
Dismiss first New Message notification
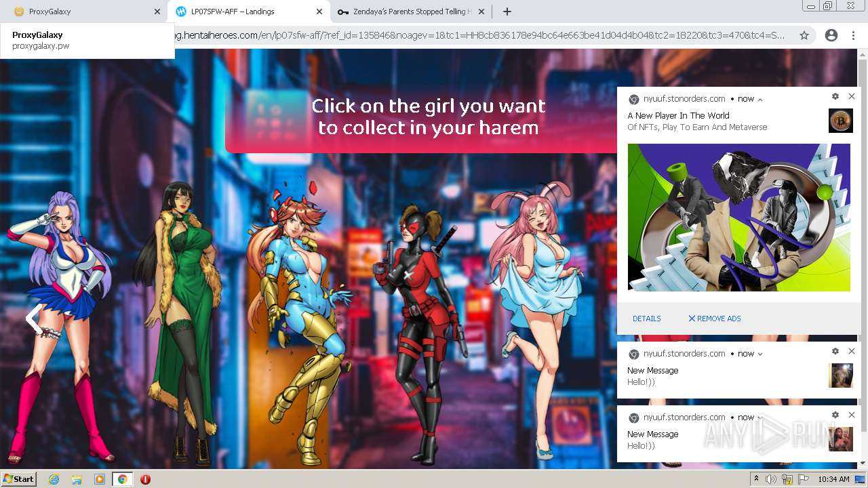[852, 351]
